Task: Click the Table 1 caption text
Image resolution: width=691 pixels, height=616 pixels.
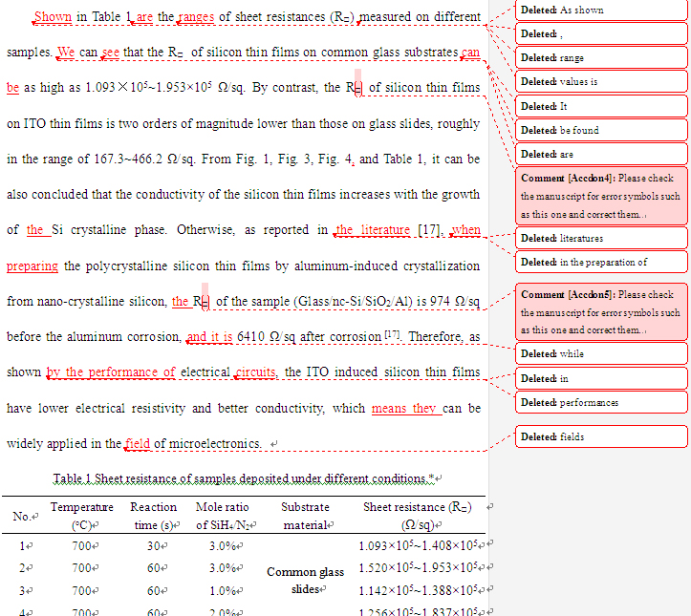Action: coord(247,478)
